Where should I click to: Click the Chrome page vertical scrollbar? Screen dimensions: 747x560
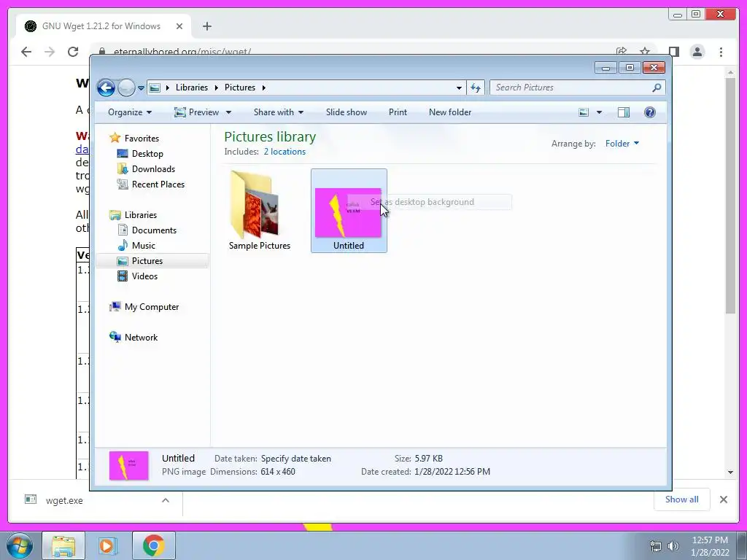tap(730, 195)
